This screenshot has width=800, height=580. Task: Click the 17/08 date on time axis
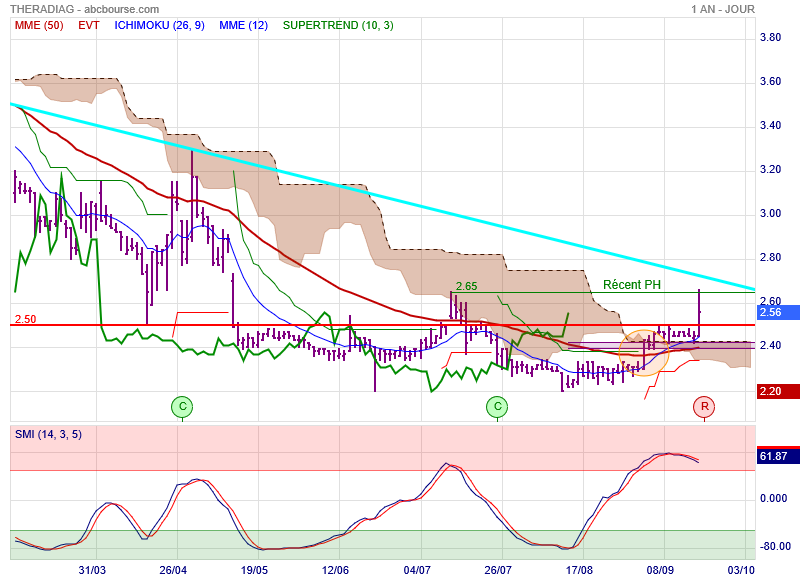click(x=580, y=568)
